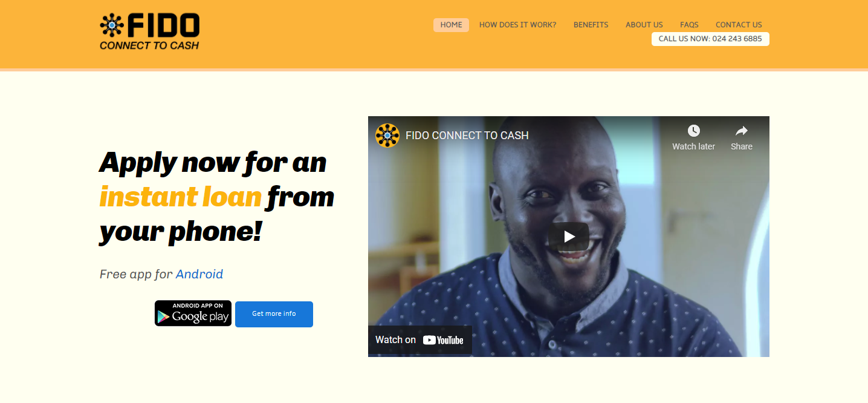Go to Contact Us page

coord(739,25)
